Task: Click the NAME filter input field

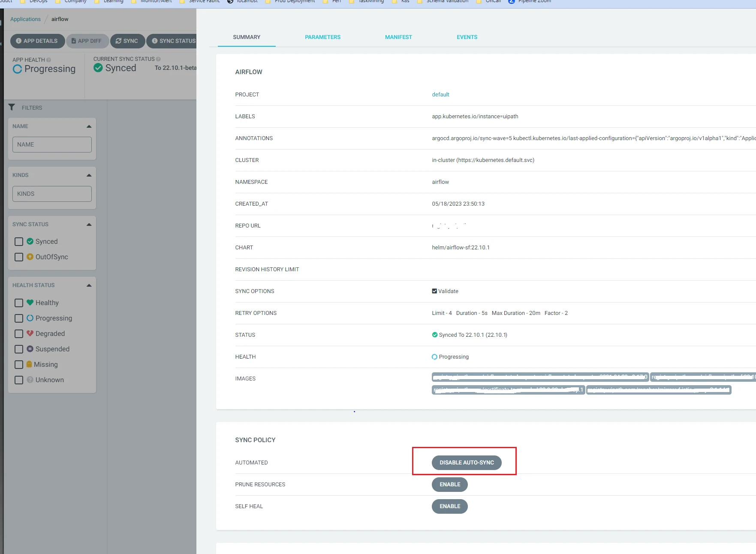Action: coord(52,145)
